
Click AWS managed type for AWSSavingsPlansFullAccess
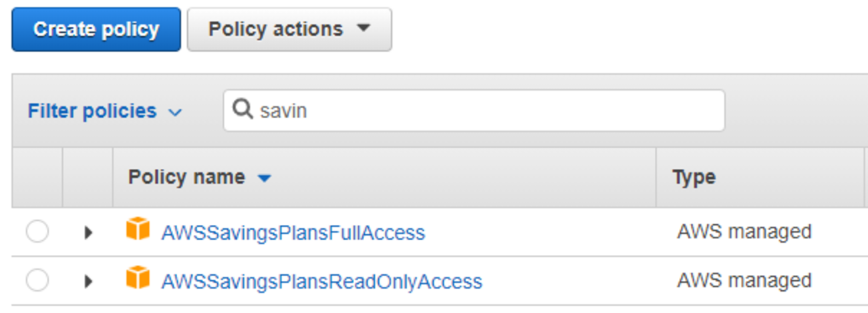point(744,232)
